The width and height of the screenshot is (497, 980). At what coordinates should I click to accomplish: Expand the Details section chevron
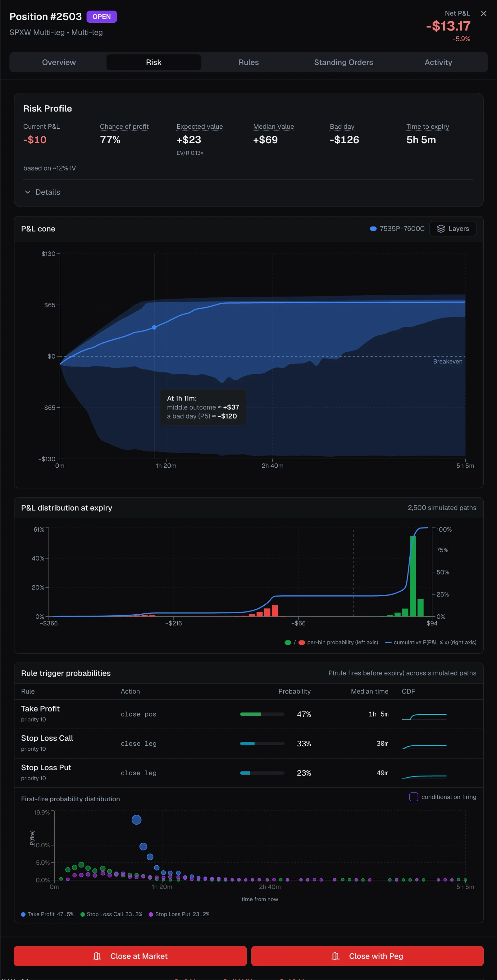click(x=27, y=192)
